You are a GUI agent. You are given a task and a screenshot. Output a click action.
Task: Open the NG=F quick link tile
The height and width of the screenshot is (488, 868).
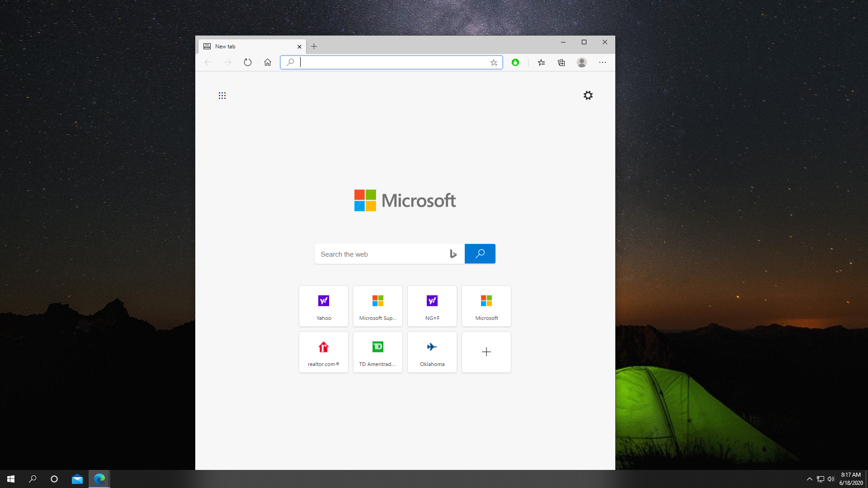click(x=432, y=306)
